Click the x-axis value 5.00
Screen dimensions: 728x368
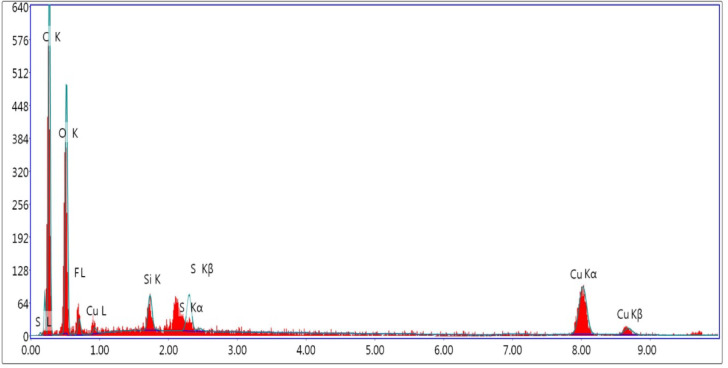tap(375, 350)
